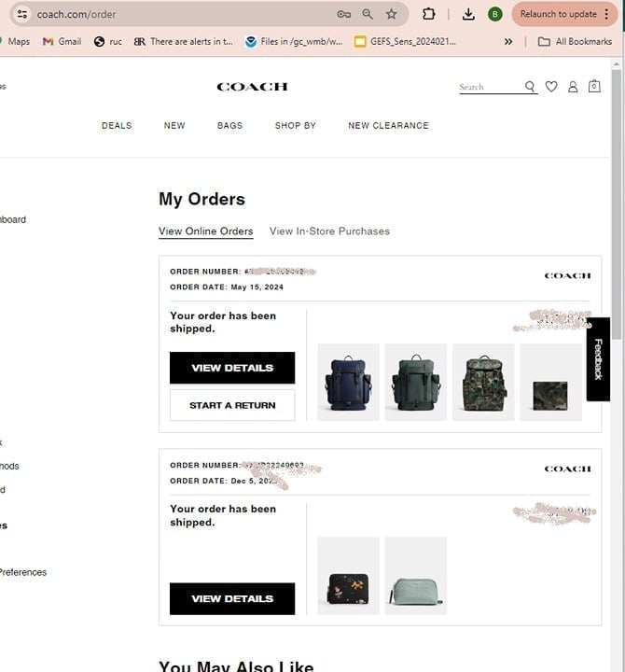
Task: Bookmark this page with the star icon
Action: 392,14
